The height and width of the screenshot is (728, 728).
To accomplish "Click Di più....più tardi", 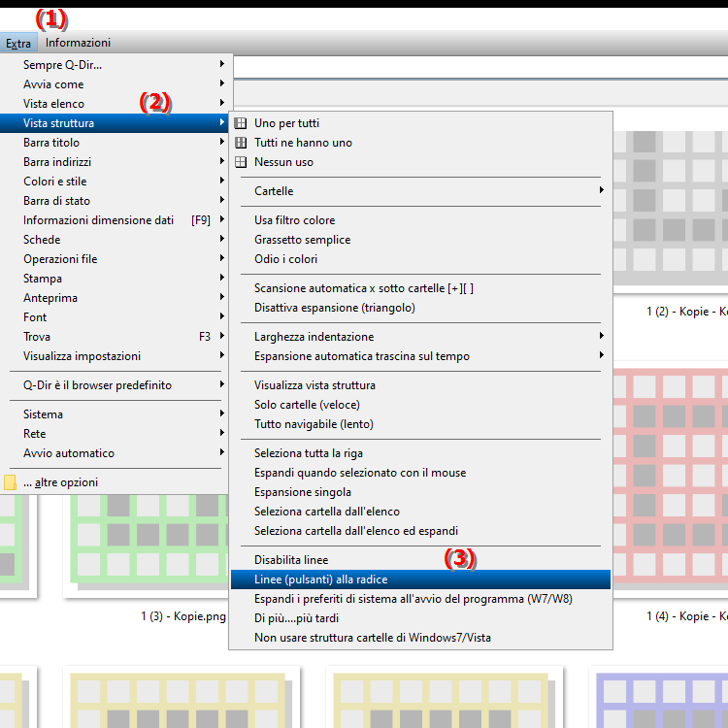I will click(x=420, y=618).
